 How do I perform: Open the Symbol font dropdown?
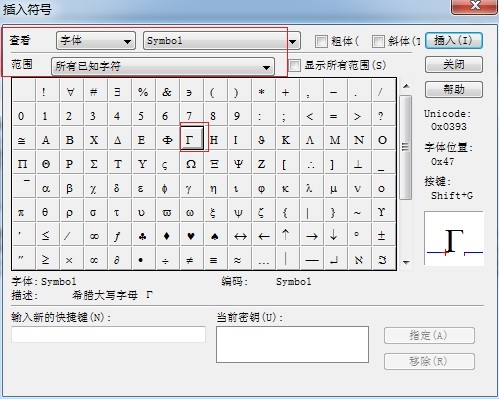click(222, 41)
